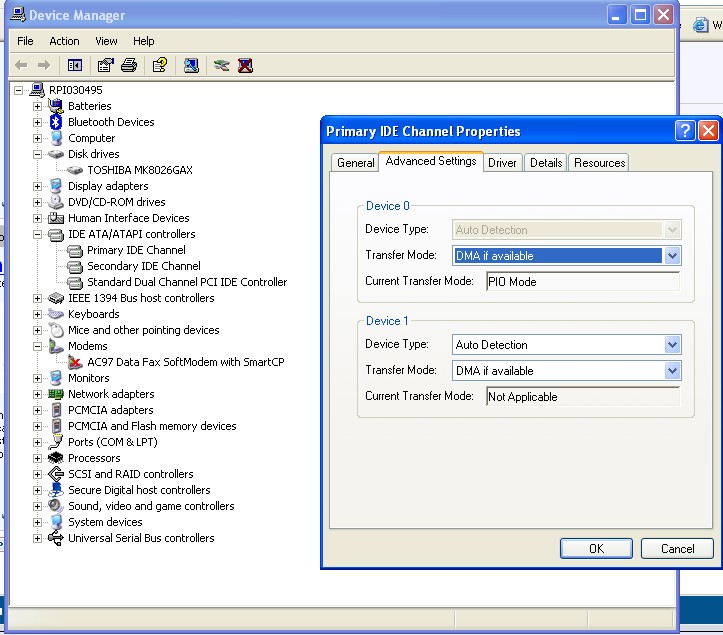Viewport: 723px width, 635px height.
Task: Collapse the IDE ATA/ATAPI controllers node
Action: (38, 234)
